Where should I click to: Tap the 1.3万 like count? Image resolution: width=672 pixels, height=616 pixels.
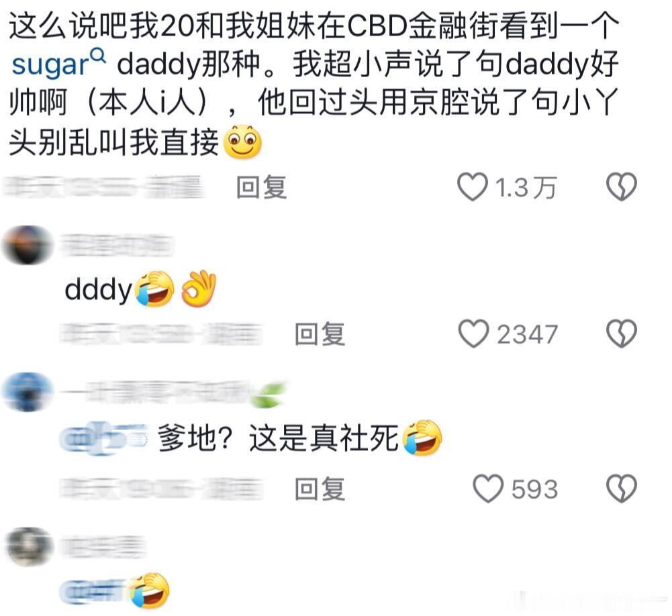pyautogui.click(x=526, y=188)
